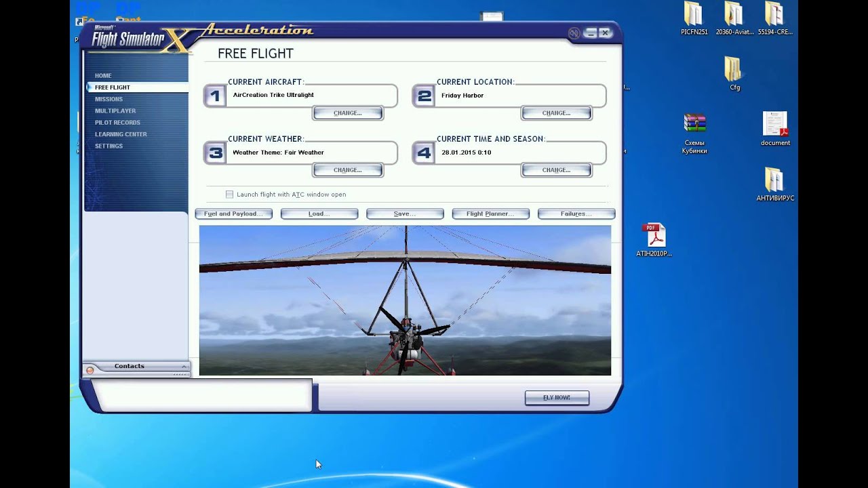The height and width of the screenshot is (488, 868).
Task: Click Weather Theme: Fair Weather text
Action: pyautogui.click(x=278, y=152)
